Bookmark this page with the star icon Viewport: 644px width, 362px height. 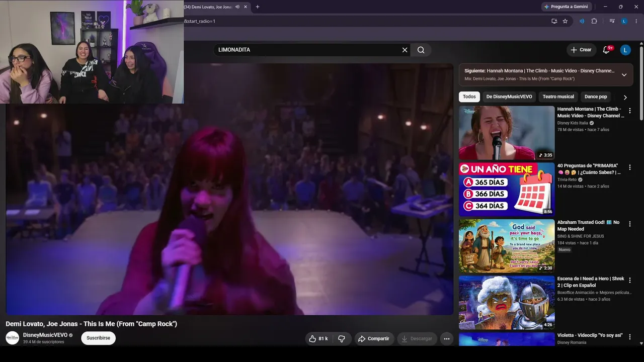coord(565,21)
